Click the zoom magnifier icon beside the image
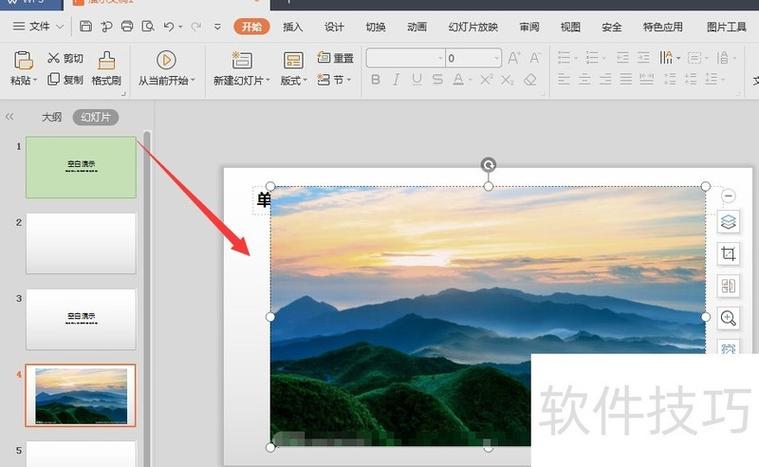This screenshot has width=759, height=467. [x=728, y=318]
